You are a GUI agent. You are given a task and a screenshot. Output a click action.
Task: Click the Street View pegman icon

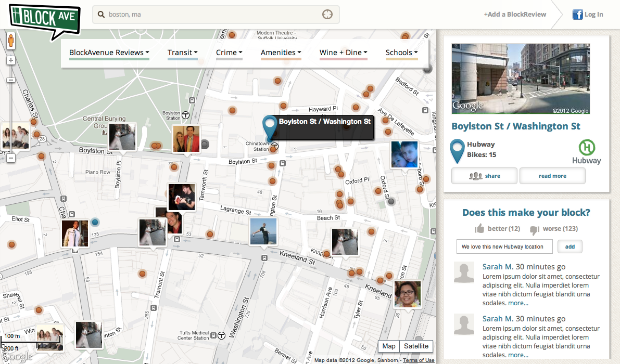coord(10,41)
